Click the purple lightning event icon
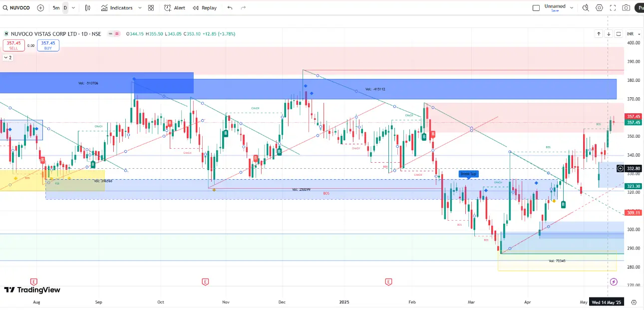The width and height of the screenshot is (644, 310). click(x=614, y=282)
